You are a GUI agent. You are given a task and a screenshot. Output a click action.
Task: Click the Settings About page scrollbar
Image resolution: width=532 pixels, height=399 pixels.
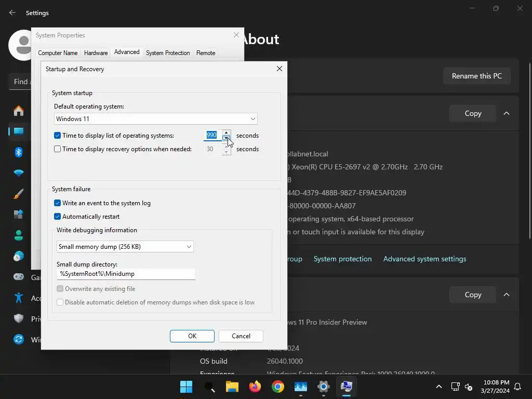point(529,151)
